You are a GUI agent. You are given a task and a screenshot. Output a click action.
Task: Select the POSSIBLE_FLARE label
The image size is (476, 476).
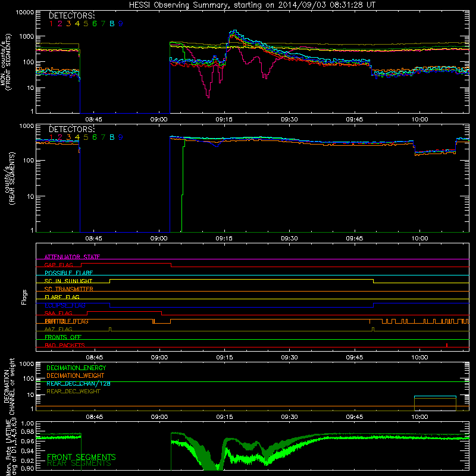click(x=68, y=273)
